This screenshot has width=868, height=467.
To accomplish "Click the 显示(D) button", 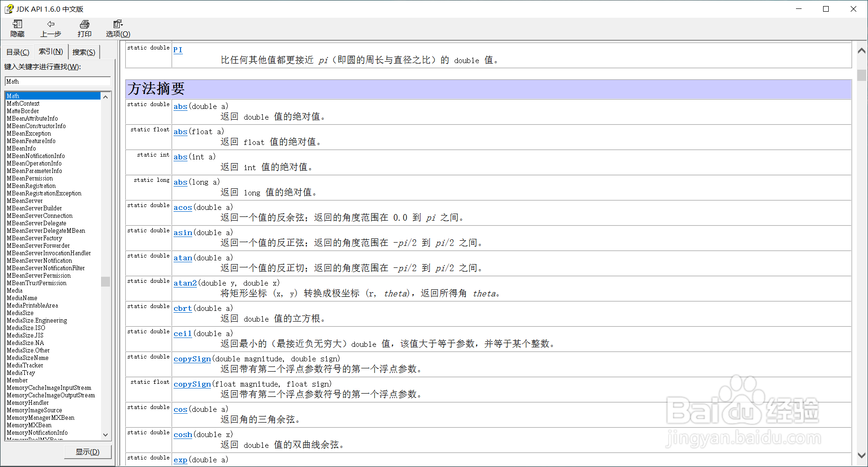I will click(x=87, y=452).
